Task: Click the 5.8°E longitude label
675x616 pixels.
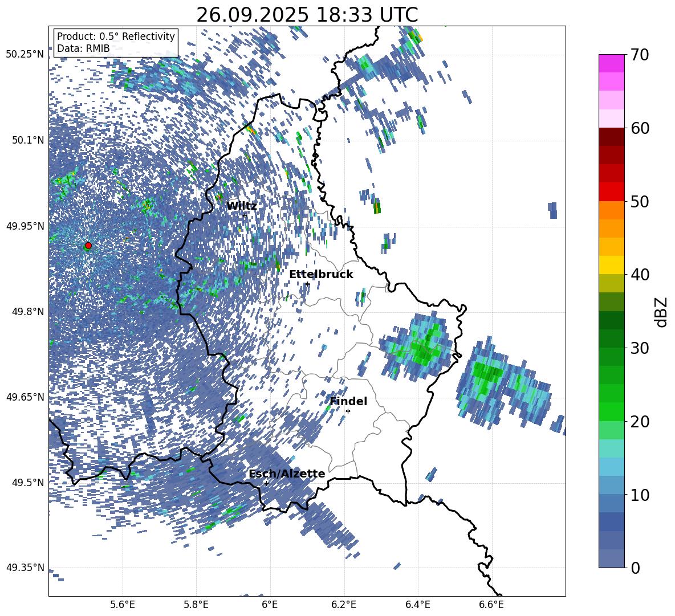Action: tap(196, 605)
